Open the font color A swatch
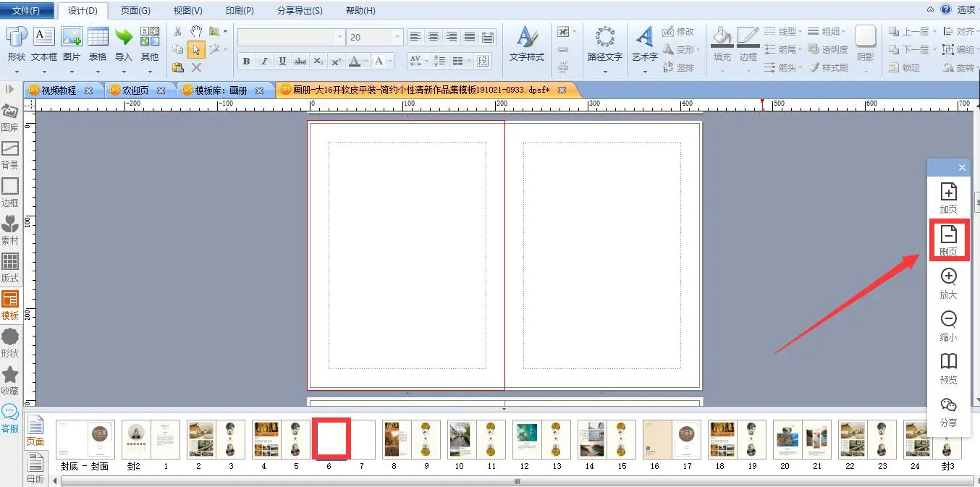The width and height of the screenshot is (980, 487). click(355, 62)
